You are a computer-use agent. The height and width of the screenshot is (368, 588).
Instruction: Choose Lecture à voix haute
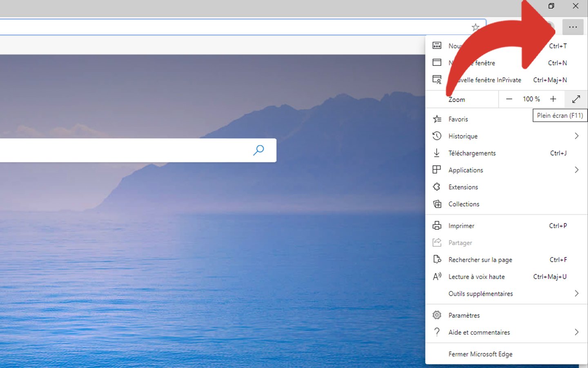point(476,277)
